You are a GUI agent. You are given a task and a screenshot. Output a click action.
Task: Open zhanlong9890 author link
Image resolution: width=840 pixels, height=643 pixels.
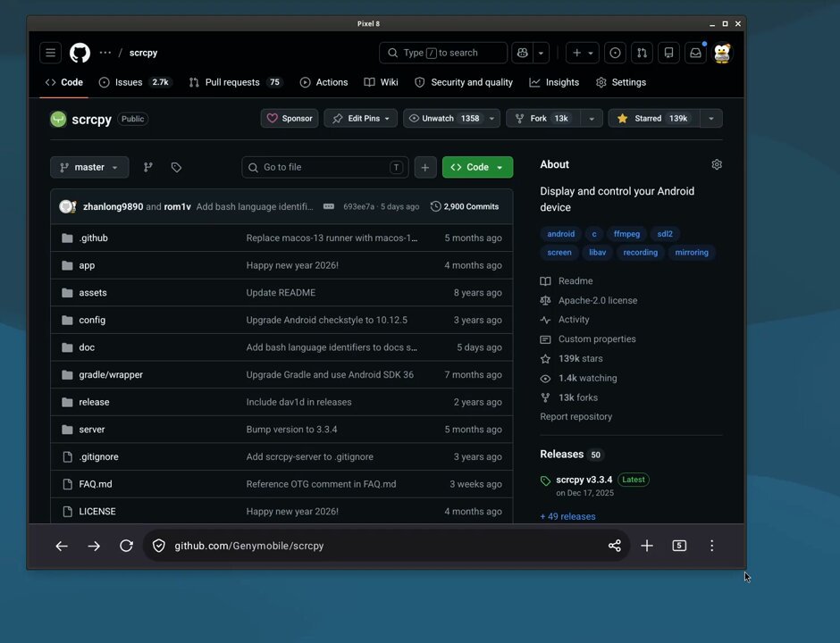click(113, 206)
